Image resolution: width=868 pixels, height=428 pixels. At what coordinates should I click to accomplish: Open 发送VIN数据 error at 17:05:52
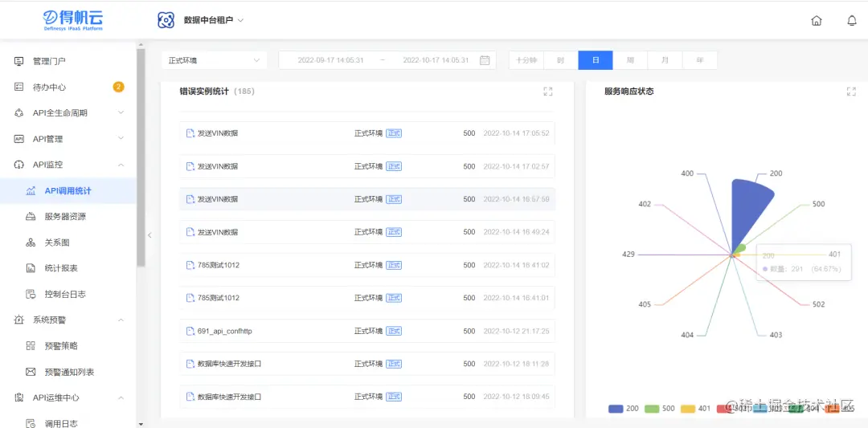[367, 133]
